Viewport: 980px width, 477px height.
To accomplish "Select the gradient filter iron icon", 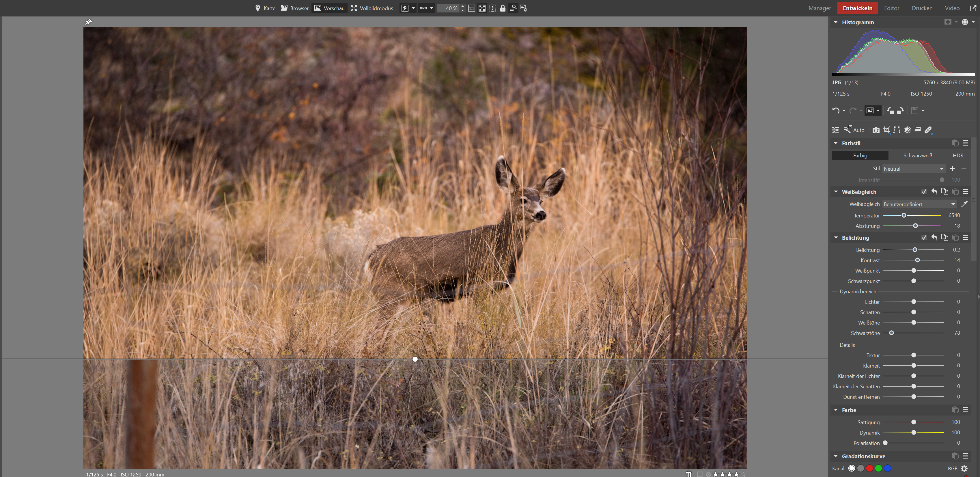I will [x=918, y=130].
